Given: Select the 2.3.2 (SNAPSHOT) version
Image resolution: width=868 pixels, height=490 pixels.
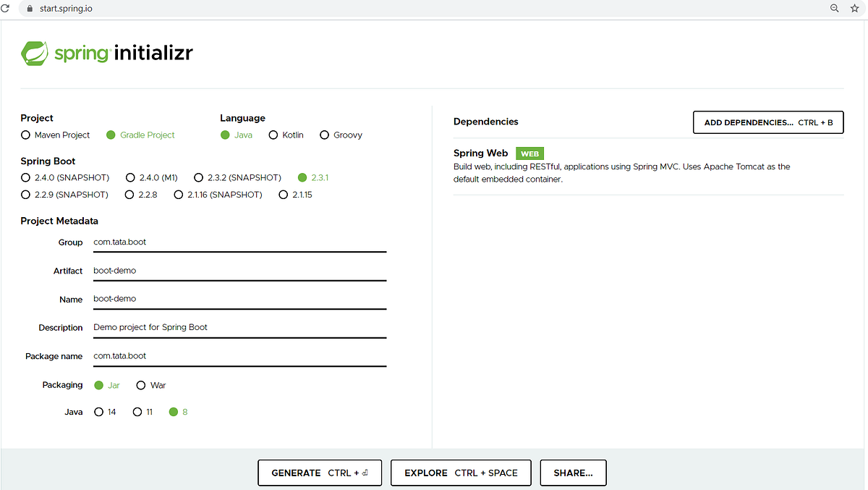Looking at the screenshot, I should pos(199,177).
